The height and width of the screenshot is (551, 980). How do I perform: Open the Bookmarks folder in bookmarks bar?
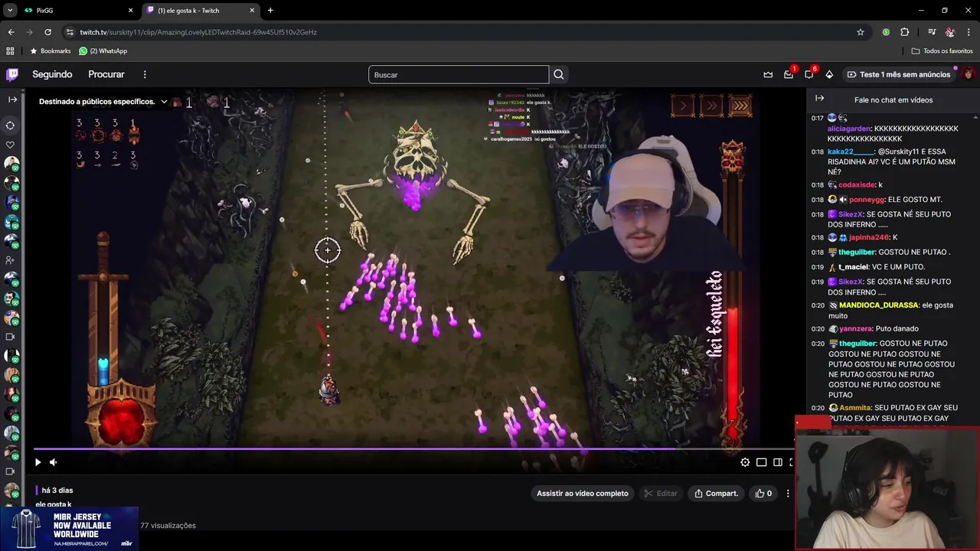point(51,51)
